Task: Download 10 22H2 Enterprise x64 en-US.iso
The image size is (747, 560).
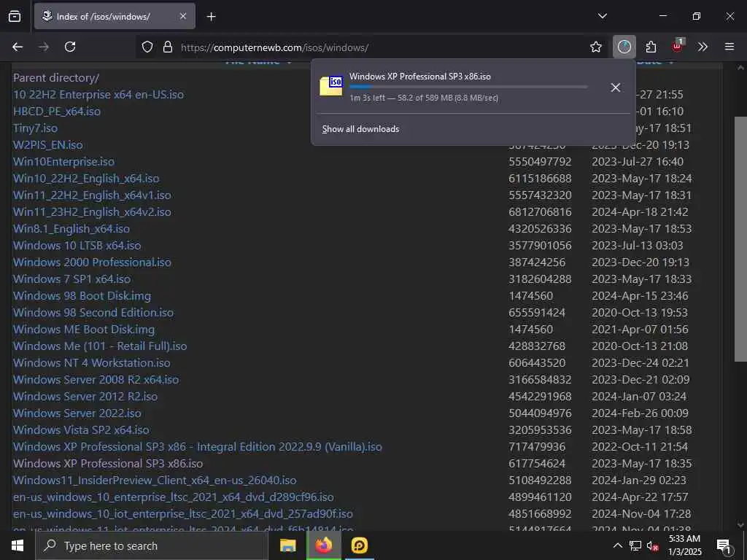Action: click(98, 94)
